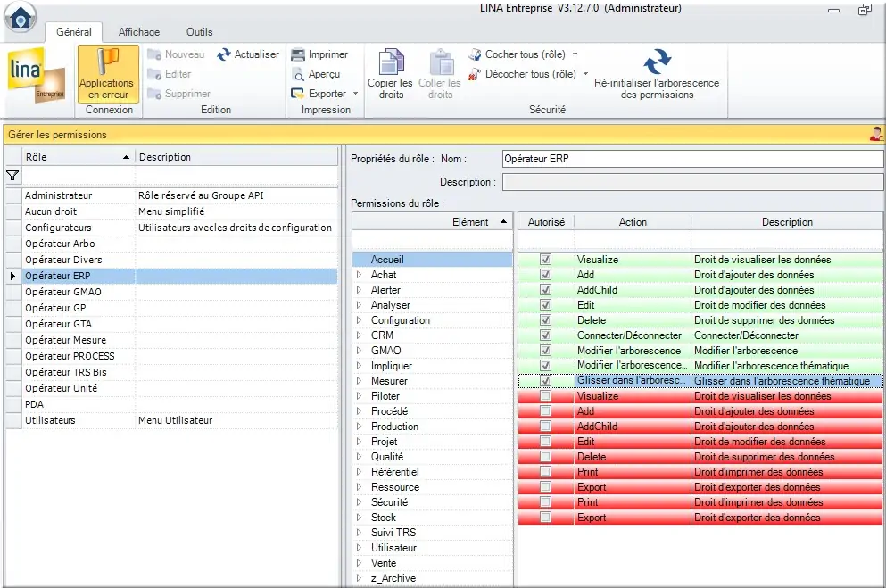
Task: Uncheck the green Delete permission checkbox
Action: [x=545, y=319]
